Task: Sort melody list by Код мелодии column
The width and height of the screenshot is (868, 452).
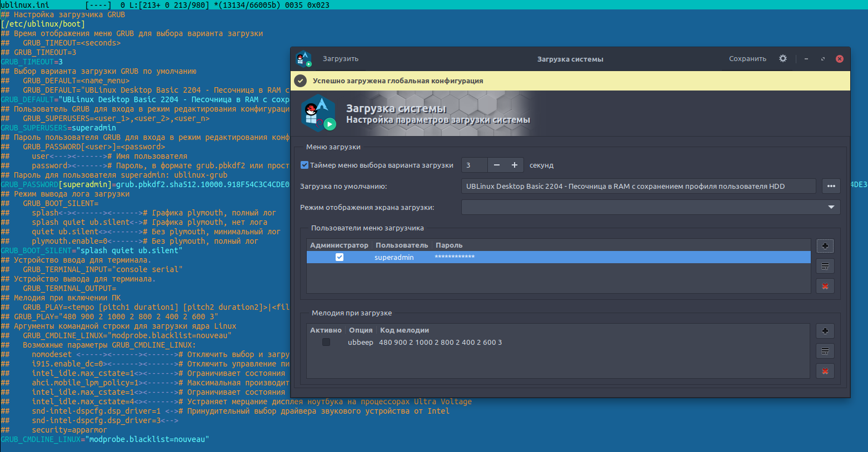Action: coord(404,330)
